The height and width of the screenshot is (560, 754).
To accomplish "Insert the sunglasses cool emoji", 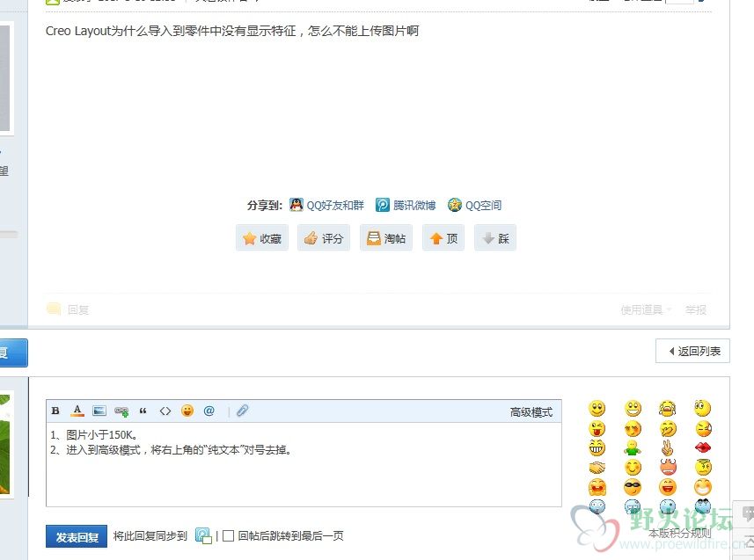I will 633,487.
